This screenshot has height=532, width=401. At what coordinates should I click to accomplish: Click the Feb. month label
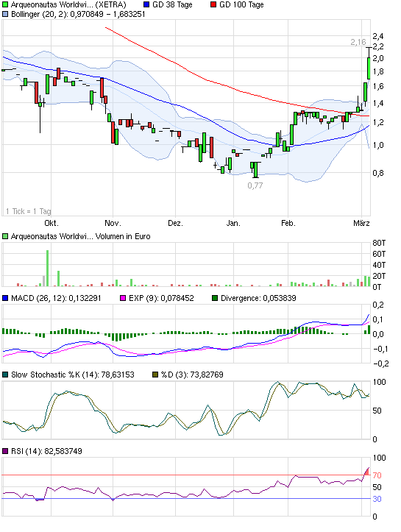tap(288, 223)
